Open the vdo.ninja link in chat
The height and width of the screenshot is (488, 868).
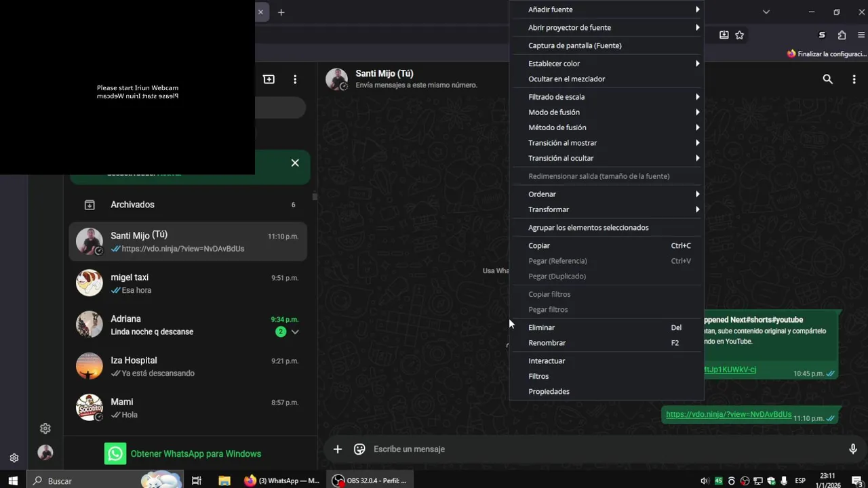coord(728,414)
